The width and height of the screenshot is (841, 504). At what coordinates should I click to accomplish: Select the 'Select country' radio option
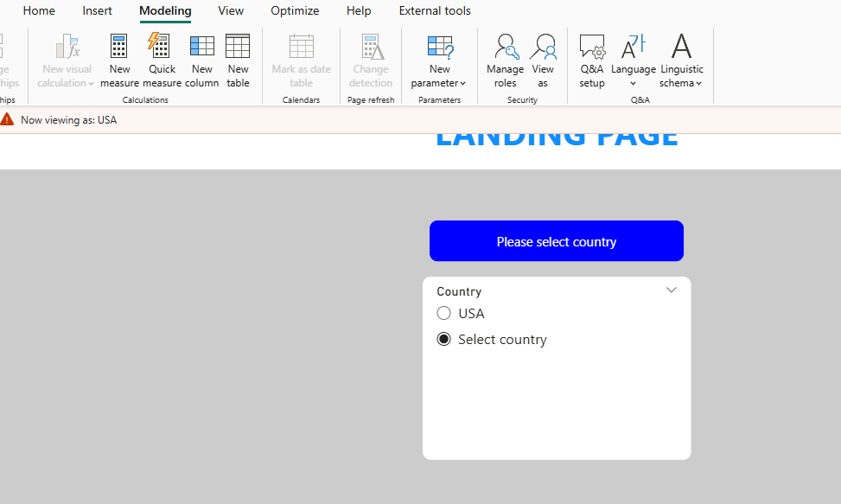(444, 339)
